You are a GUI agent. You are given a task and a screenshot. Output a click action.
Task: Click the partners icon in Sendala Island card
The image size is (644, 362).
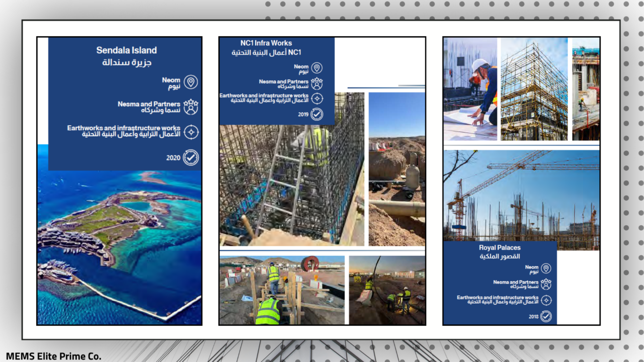click(191, 107)
